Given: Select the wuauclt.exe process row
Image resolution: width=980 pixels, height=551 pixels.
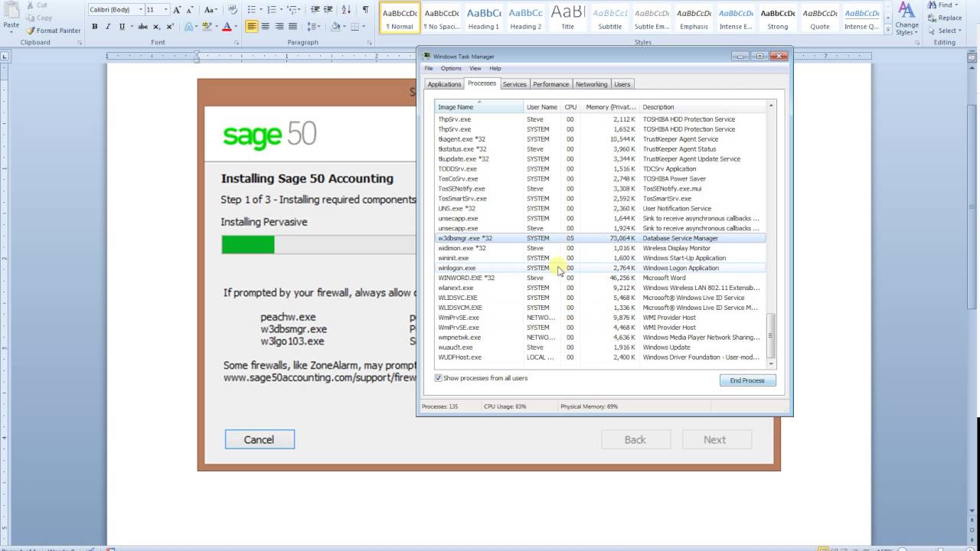Looking at the screenshot, I should coord(600,347).
